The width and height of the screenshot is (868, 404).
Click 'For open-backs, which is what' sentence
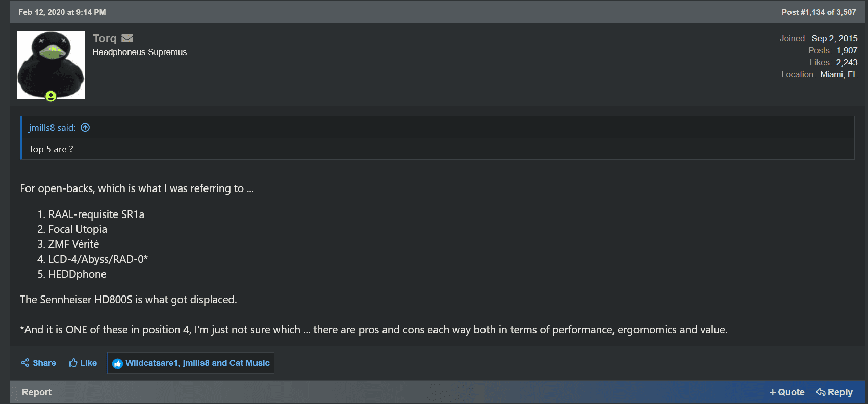point(137,188)
